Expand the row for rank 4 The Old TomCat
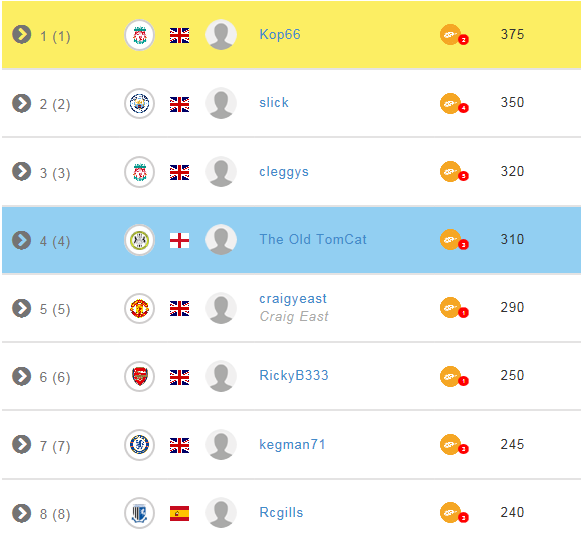The width and height of the screenshot is (581, 545). 21,240
